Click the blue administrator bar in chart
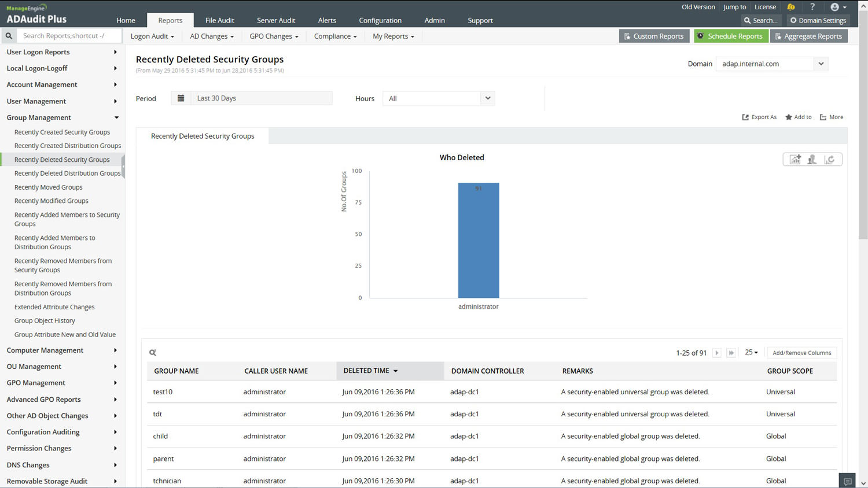 pos(478,240)
